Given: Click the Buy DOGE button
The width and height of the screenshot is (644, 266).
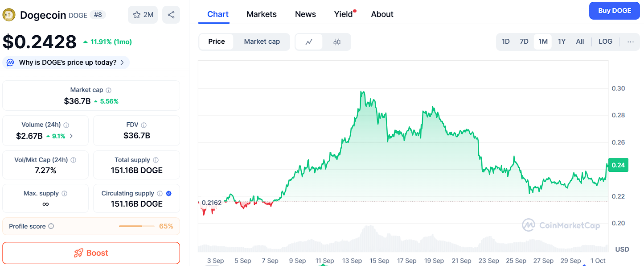Looking at the screenshot, I should pos(614,11).
